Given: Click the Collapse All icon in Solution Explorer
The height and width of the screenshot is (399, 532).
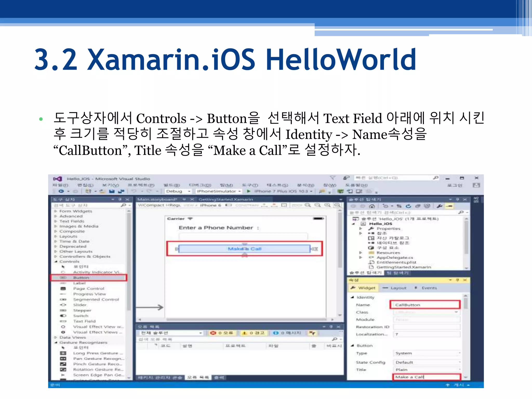Looking at the screenshot, I should [418, 206].
